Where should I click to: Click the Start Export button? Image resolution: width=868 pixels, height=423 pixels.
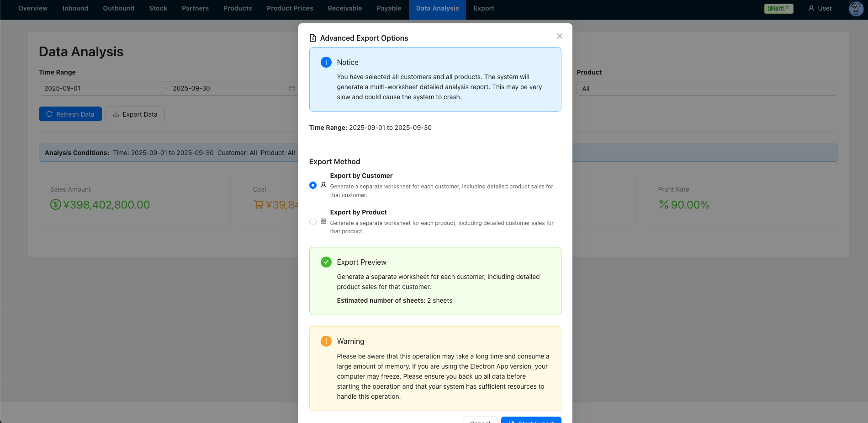[531, 420]
